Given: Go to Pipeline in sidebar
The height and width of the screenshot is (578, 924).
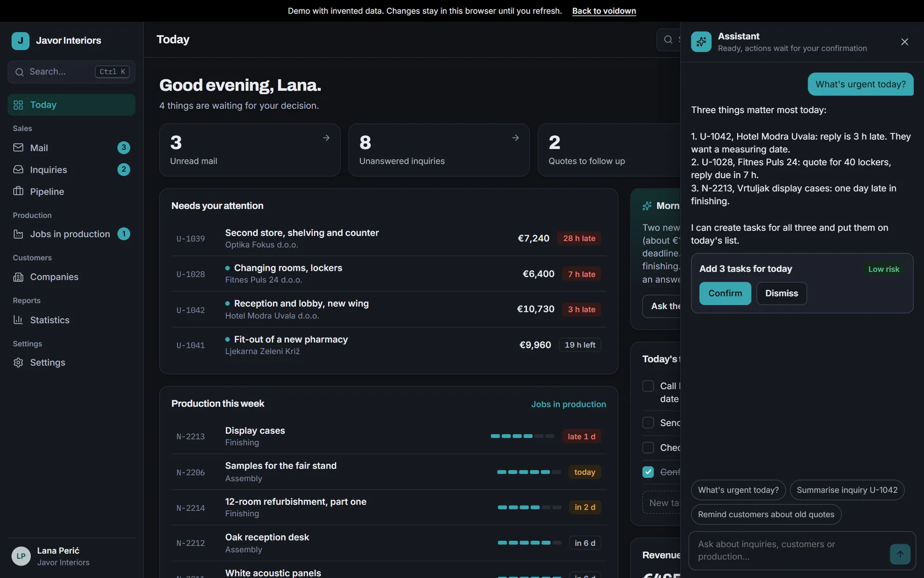Looking at the screenshot, I should coord(71,192).
